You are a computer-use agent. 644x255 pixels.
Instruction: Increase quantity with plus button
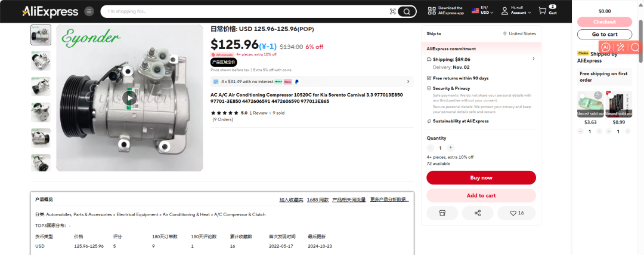(x=451, y=148)
